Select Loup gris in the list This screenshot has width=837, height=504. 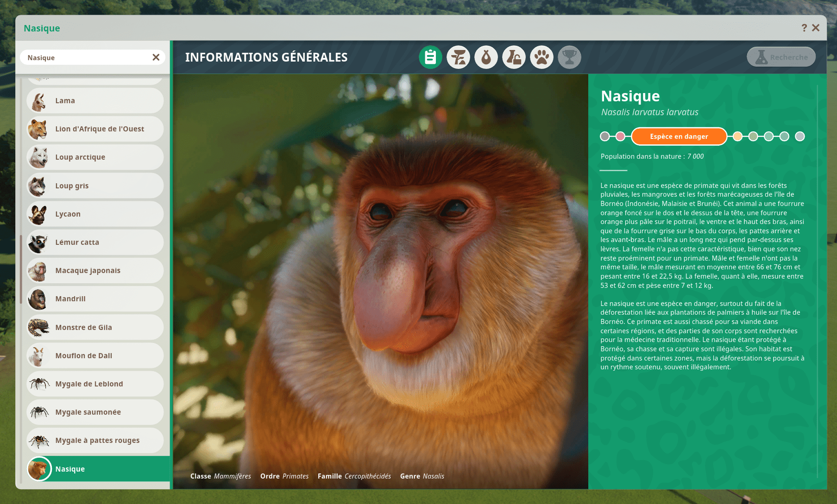tap(95, 186)
